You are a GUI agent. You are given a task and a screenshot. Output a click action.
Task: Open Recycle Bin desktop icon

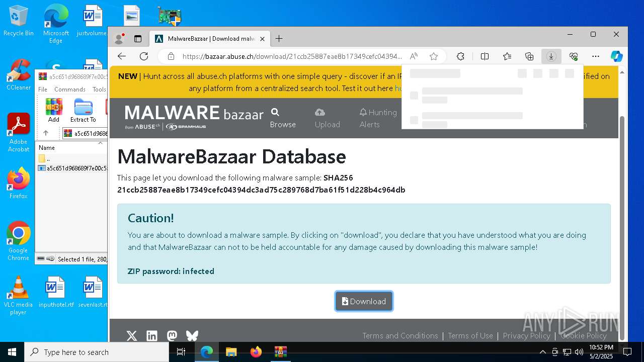pyautogui.click(x=19, y=21)
